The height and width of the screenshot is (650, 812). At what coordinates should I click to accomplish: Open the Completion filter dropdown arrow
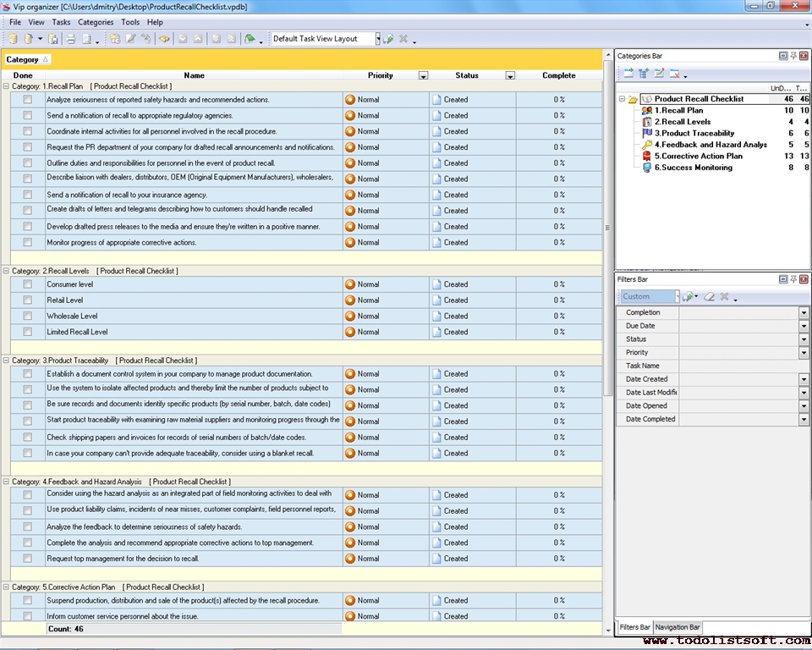(x=804, y=313)
